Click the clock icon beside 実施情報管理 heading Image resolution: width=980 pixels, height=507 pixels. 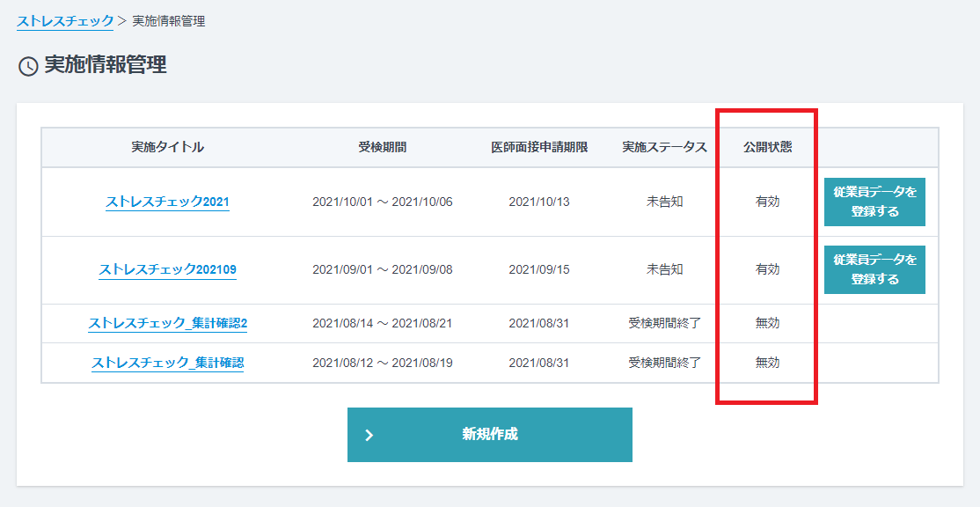(x=26, y=64)
